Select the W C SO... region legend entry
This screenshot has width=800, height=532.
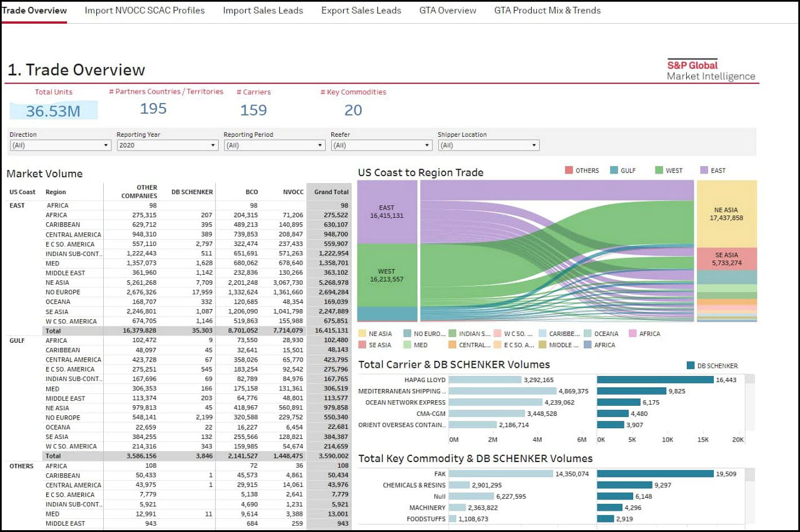(x=513, y=334)
